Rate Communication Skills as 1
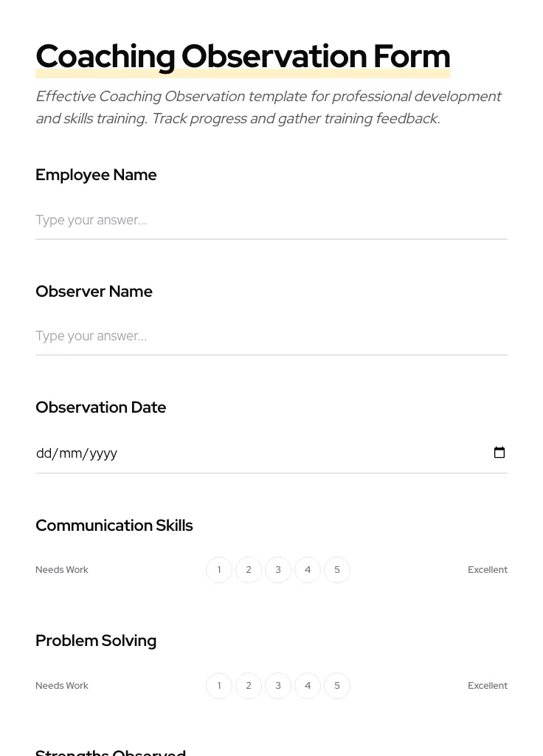The height and width of the screenshot is (756, 543). 219,570
